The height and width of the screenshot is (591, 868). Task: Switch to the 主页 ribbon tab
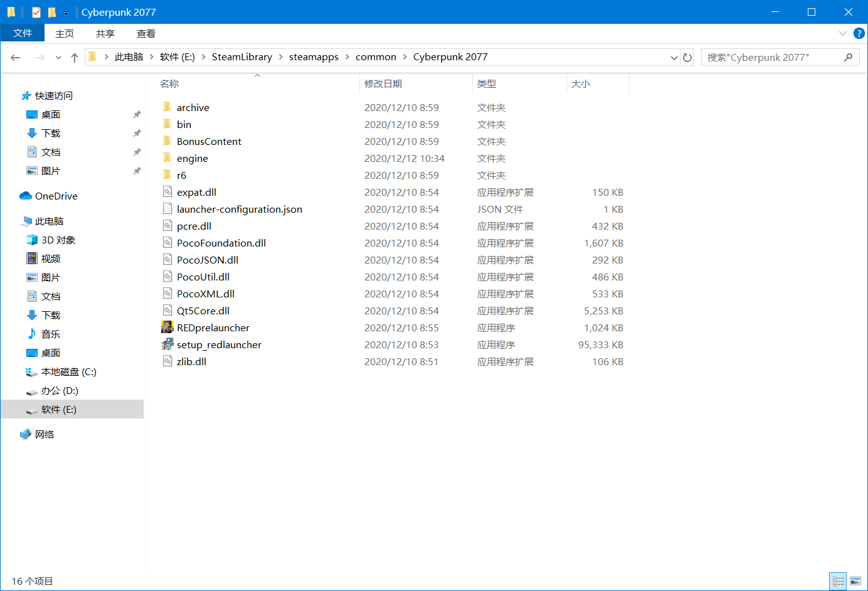[65, 33]
